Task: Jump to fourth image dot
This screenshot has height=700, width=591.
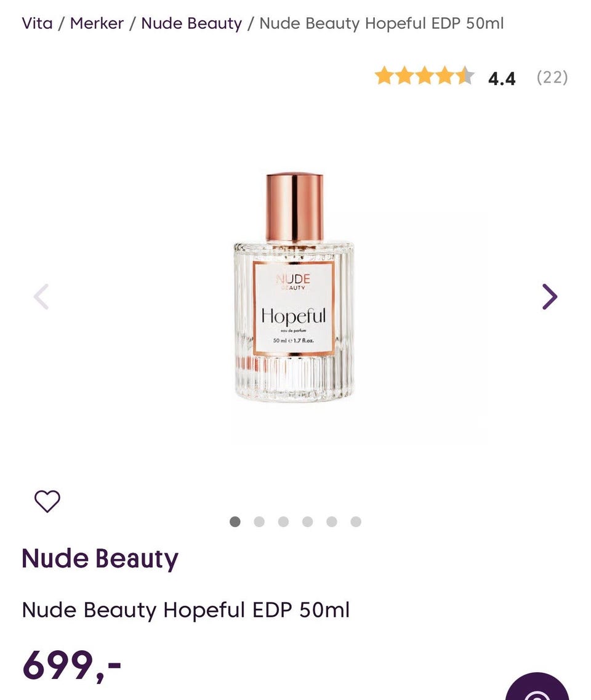Action: pyautogui.click(x=308, y=521)
